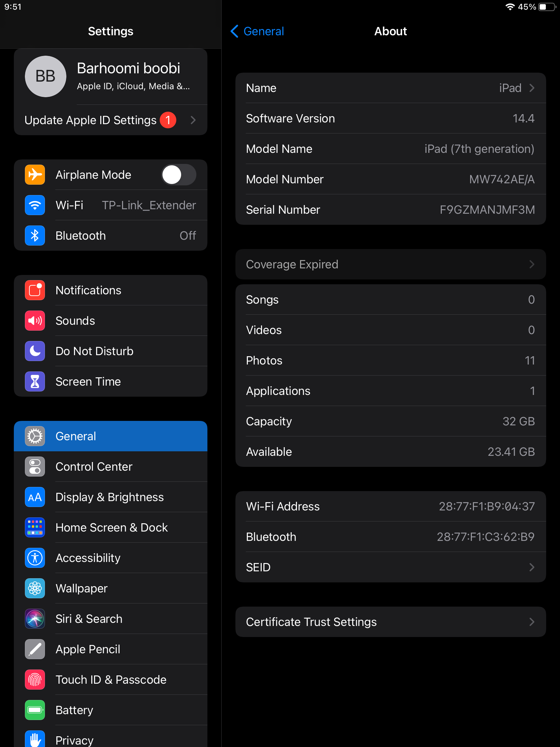The image size is (560, 747).
Task: Open Home Screen & Dock settings
Action: coord(111,527)
